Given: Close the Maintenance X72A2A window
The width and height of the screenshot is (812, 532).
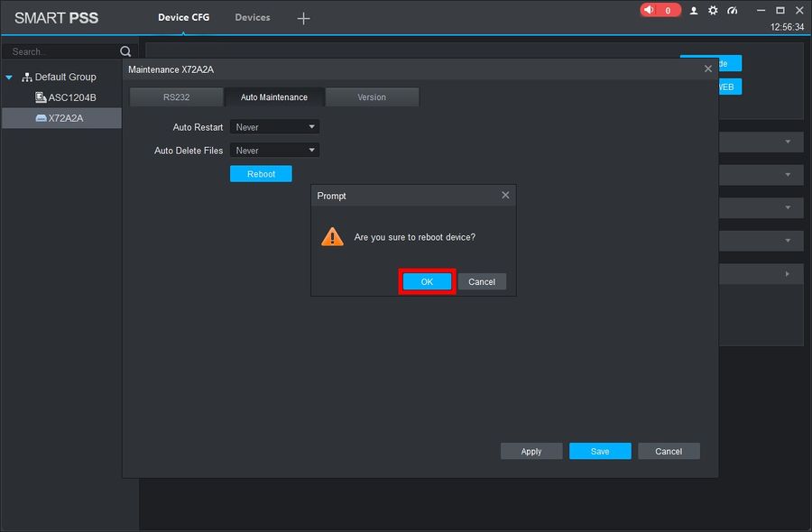Looking at the screenshot, I should tap(708, 69).
